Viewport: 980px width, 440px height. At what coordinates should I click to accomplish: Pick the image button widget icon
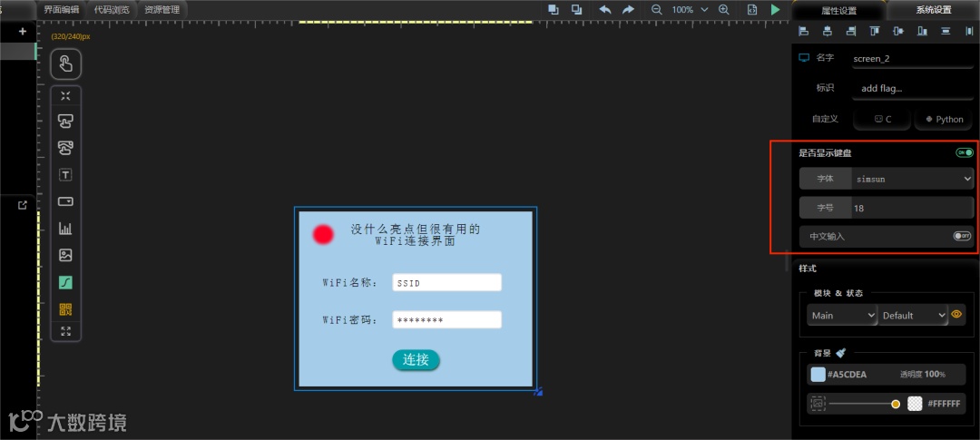65,148
